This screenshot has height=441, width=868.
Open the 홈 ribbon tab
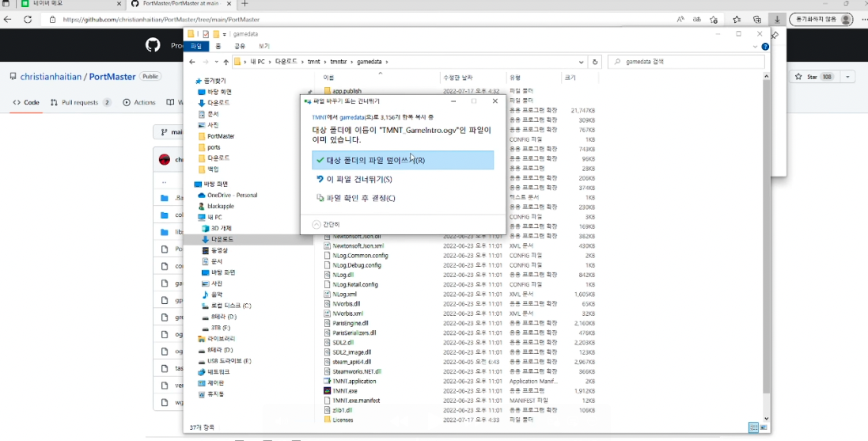point(218,47)
